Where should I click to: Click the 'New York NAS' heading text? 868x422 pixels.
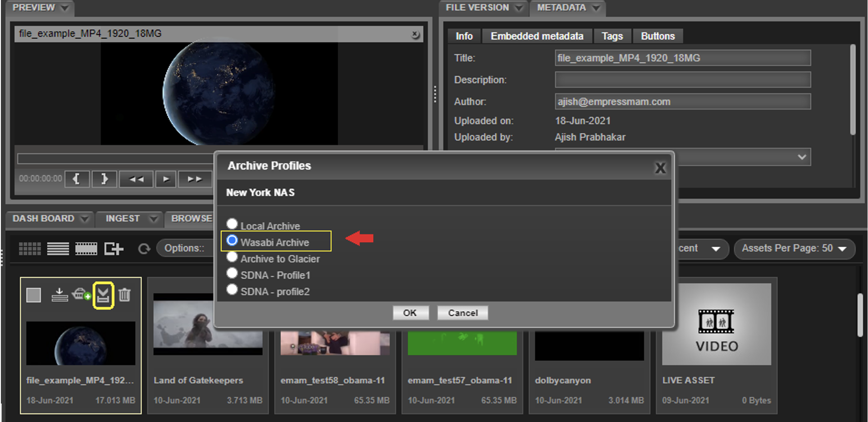click(x=260, y=193)
